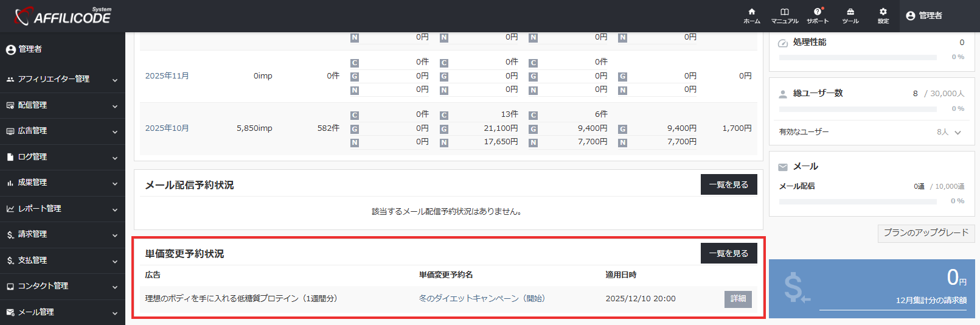Click the メール配信 progress bar
The height and width of the screenshot is (325, 980).
click(x=858, y=201)
